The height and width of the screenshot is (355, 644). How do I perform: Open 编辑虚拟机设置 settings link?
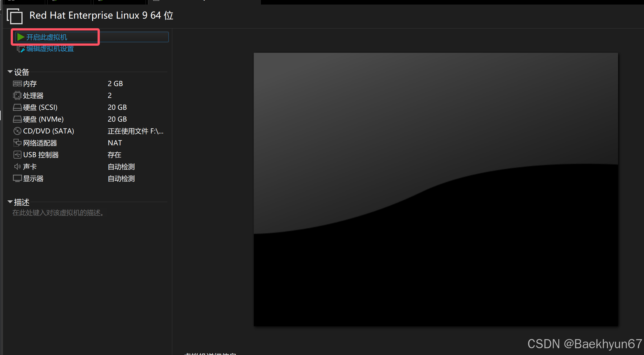(50, 49)
